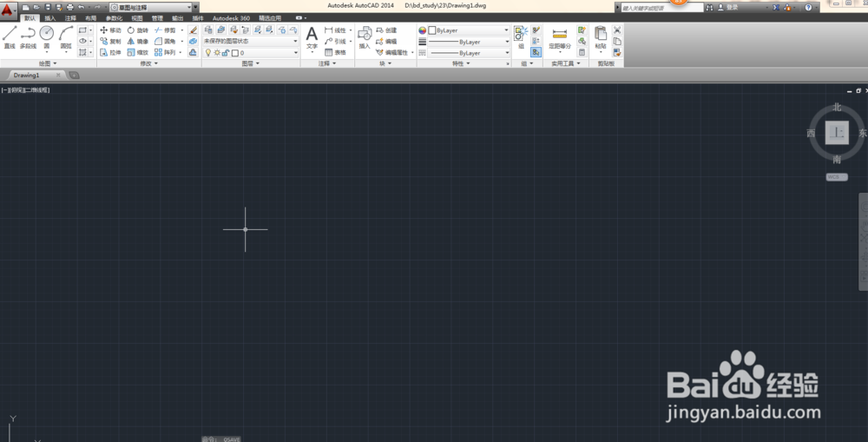This screenshot has height=442, width=868.
Task: Click the 旋转 (Rotate) tool
Action: point(137,30)
